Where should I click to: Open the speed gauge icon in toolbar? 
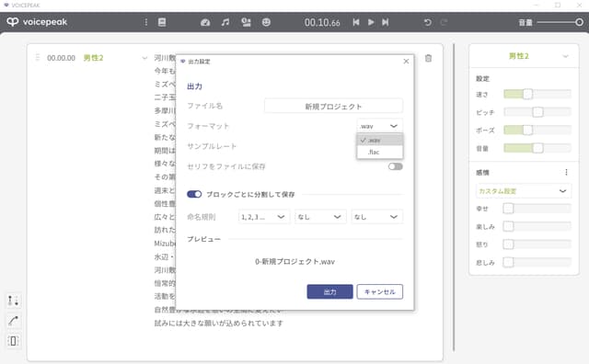[205, 22]
